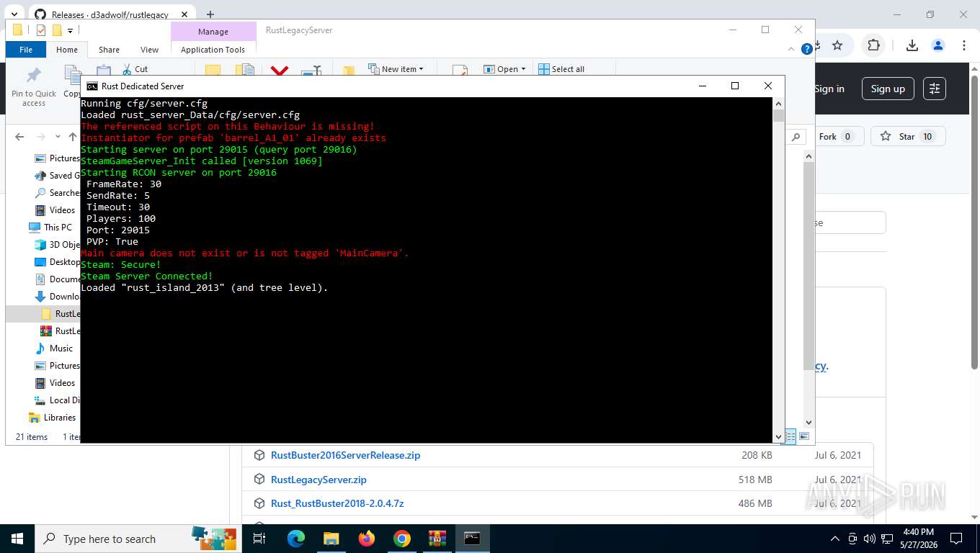Switch to the Share ribbon tab

(109, 50)
